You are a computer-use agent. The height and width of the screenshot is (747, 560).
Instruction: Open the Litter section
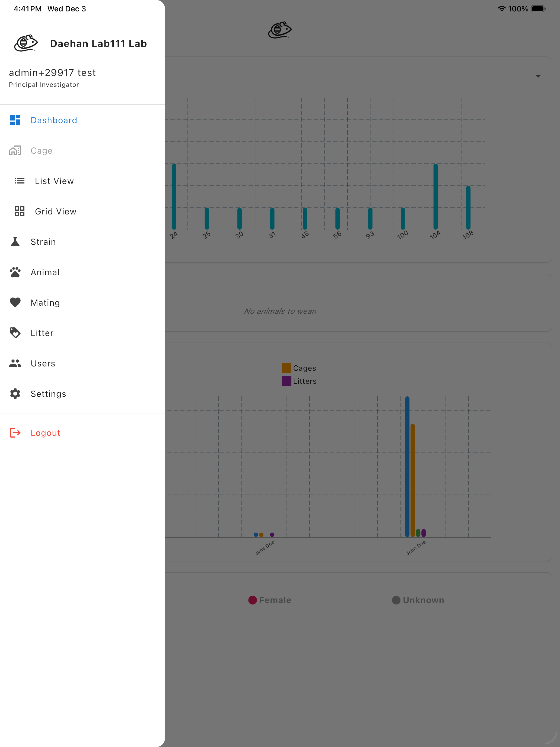[82, 333]
